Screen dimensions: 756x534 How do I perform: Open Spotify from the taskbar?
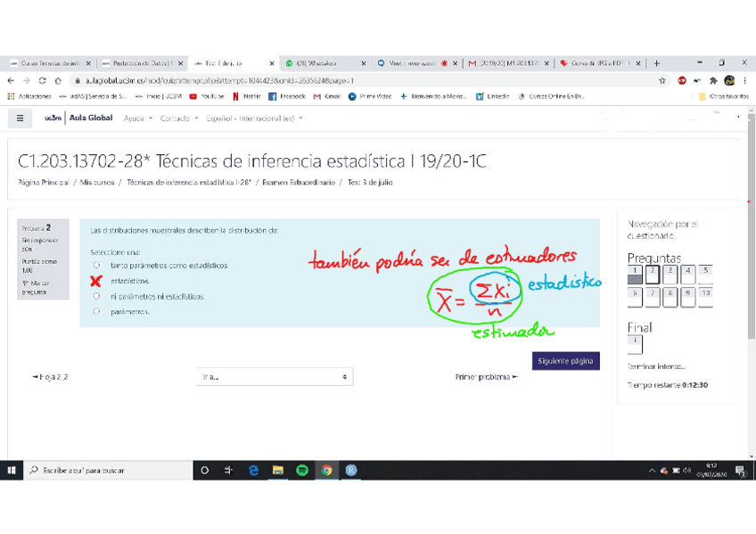(x=302, y=471)
